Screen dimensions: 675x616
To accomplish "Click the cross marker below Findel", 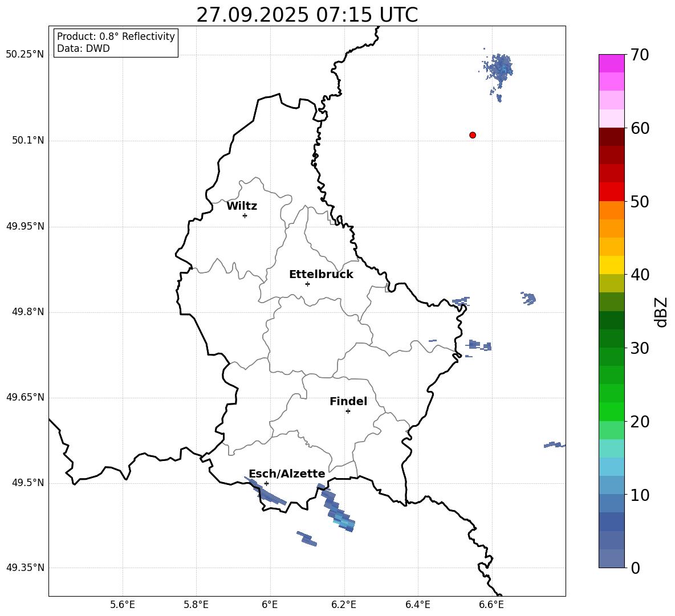I will click(348, 411).
